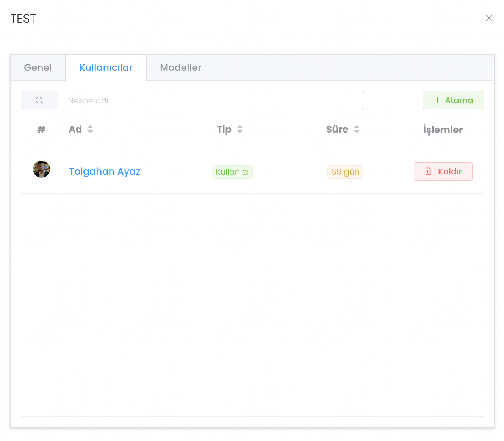
Task: Click the plus icon beside Atama
Action: click(x=437, y=100)
